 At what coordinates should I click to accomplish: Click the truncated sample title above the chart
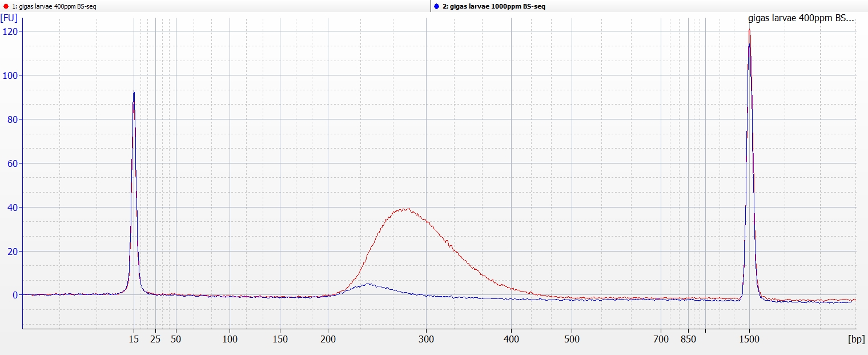801,18
